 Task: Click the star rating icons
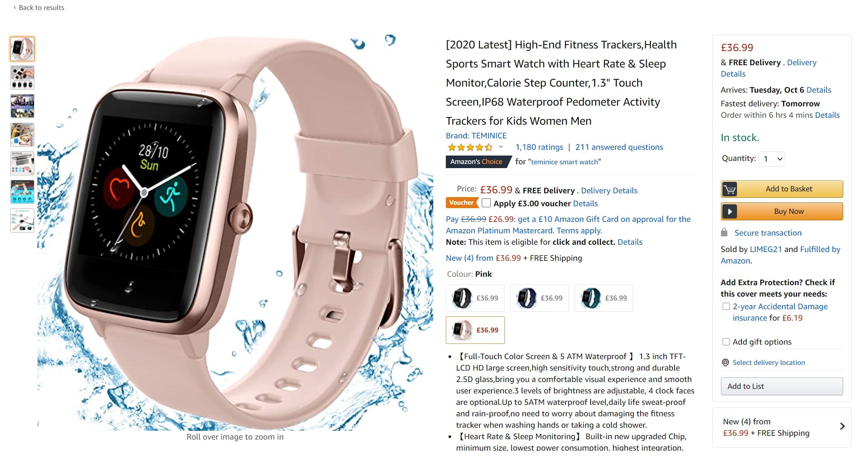click(x=470, y=147)
